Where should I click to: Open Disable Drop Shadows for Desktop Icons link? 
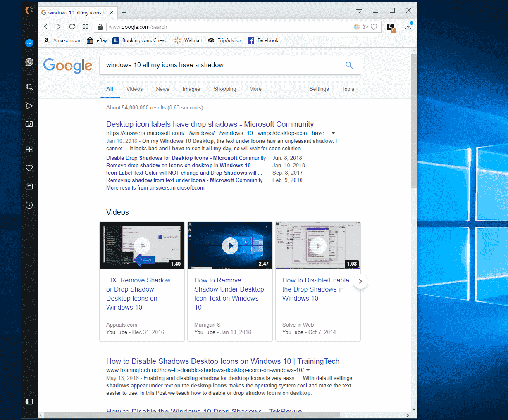pos(186,158)
